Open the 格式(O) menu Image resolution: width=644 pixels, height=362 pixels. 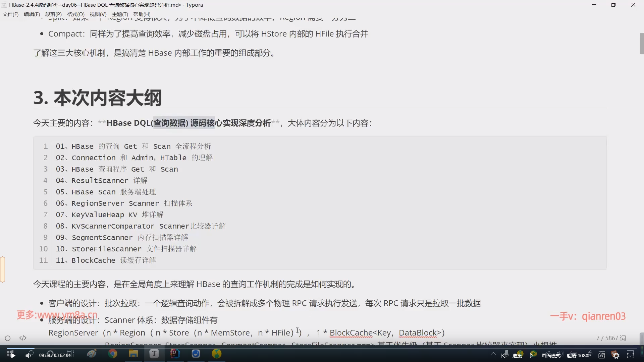(75, 14)
